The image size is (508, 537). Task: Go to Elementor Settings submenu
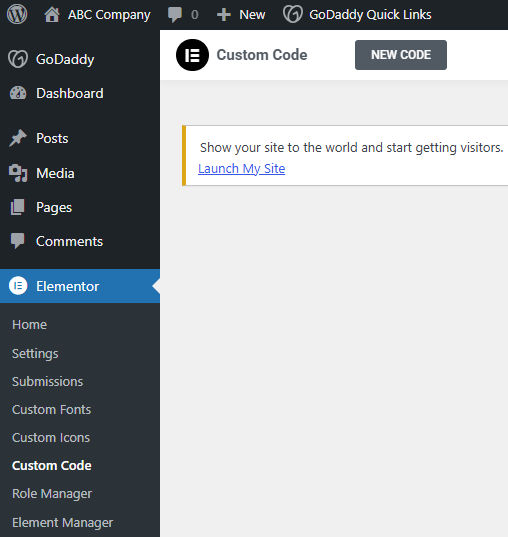tap(35, 353)
